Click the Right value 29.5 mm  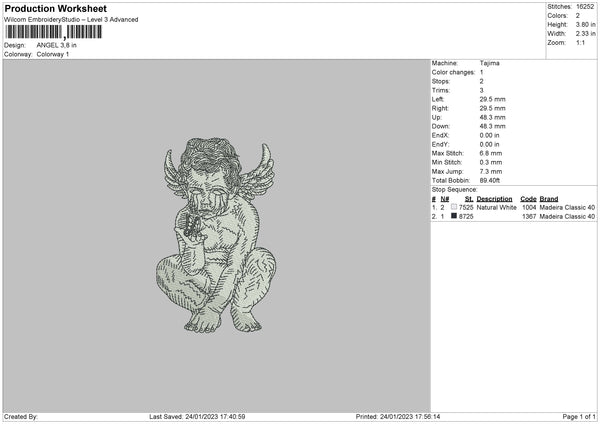coord(492,108)
